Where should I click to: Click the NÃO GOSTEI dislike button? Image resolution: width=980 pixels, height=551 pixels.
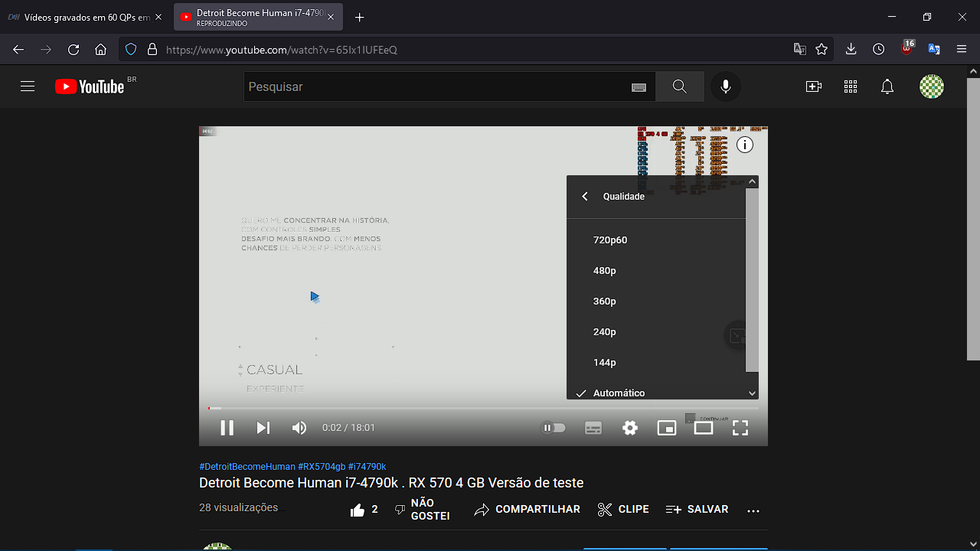point(422,510)
